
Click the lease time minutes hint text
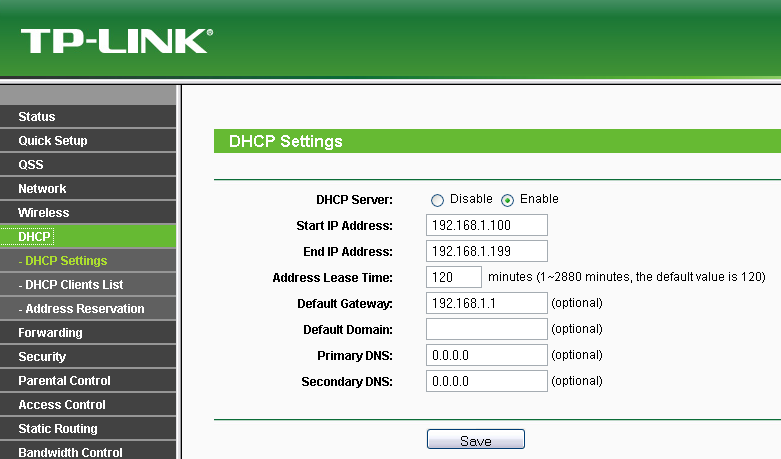(627, 277)
